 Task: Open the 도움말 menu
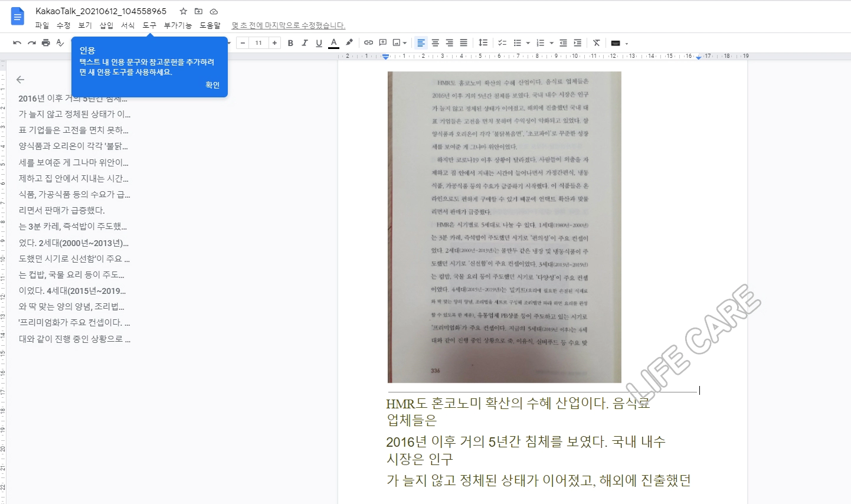pos(210,25)
